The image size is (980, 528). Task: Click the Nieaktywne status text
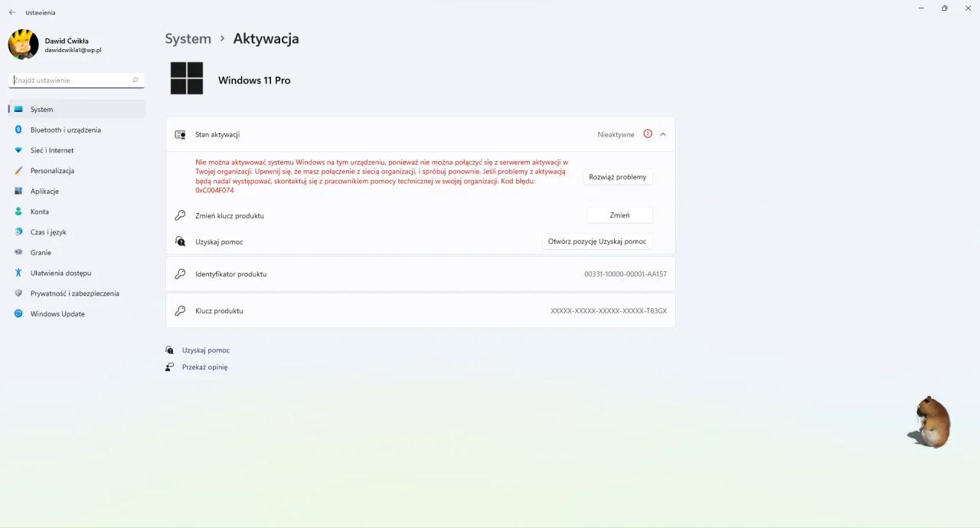(x=616, y=134)
